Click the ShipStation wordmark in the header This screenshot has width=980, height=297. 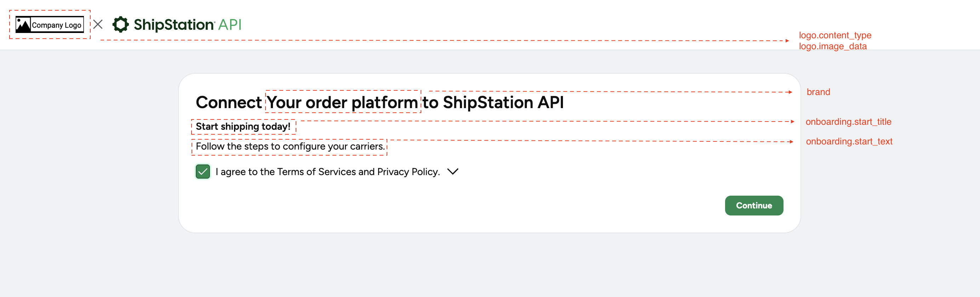coord(173,25)
